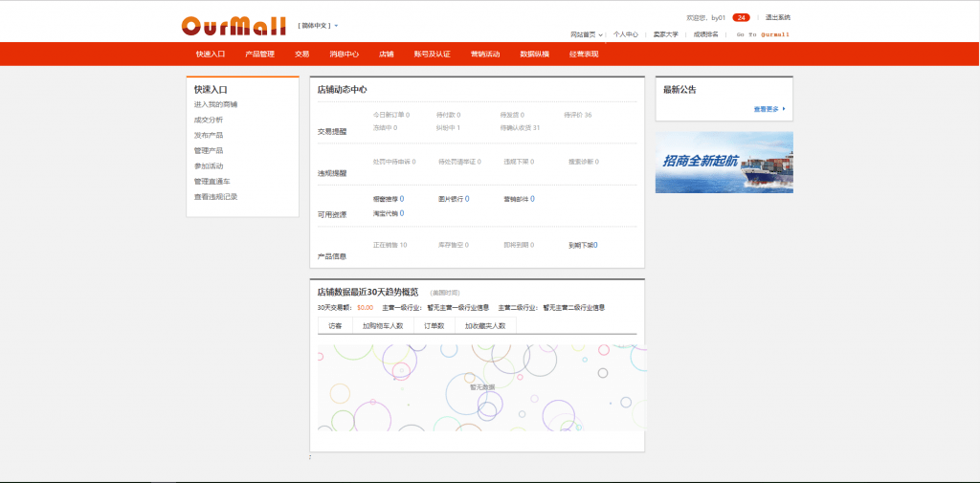Select the 加购物车人数 tab
Viewport: 980px width, 483px height.
coord(382,326)
